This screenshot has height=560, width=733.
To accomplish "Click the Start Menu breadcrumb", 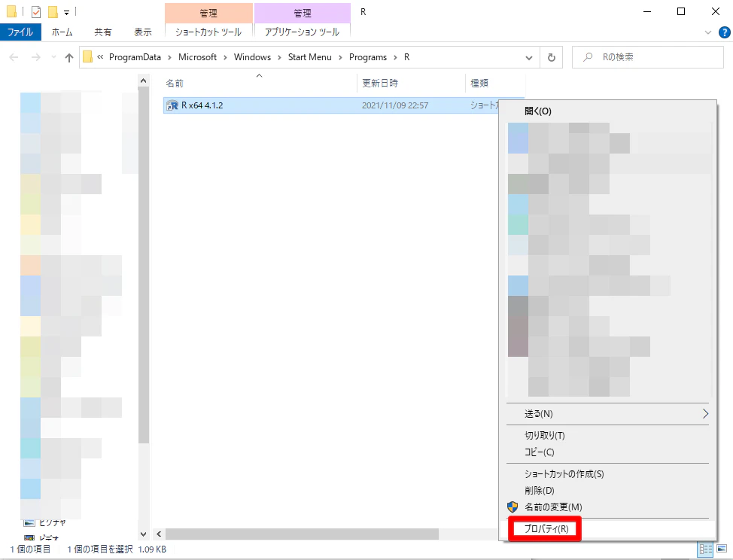I will pos(309,57).
